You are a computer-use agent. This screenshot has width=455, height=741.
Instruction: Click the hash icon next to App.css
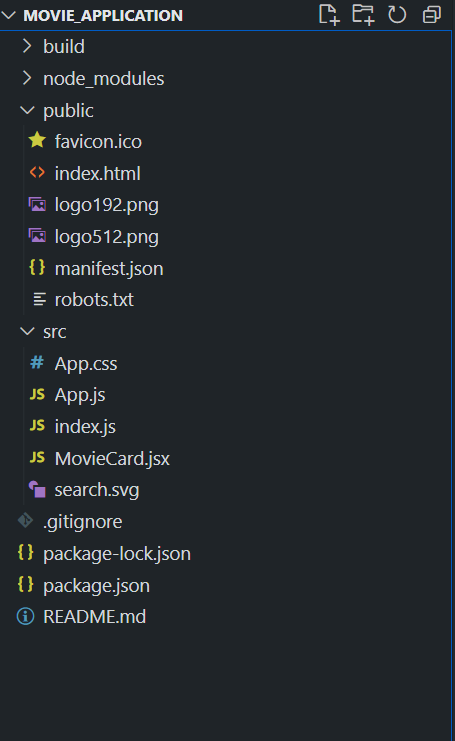[x=37, y=363]
